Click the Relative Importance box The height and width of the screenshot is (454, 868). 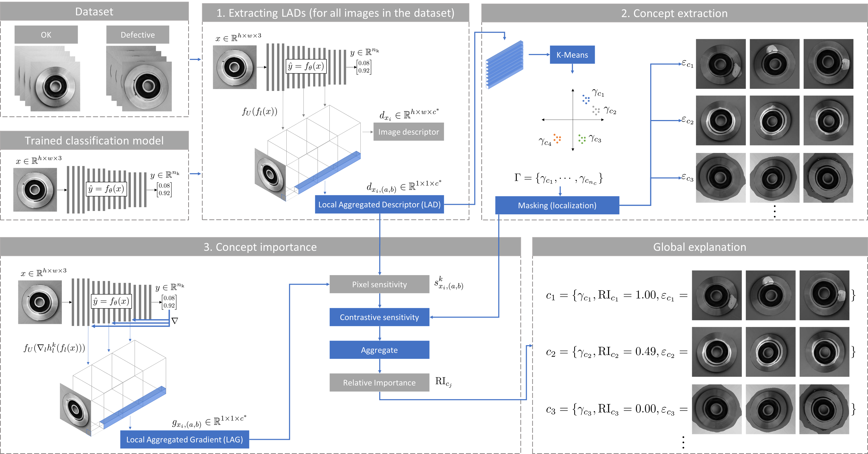pos(379,383)
